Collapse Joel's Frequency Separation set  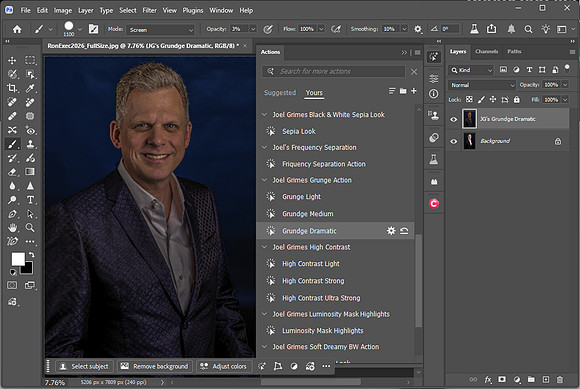point(264,147)
